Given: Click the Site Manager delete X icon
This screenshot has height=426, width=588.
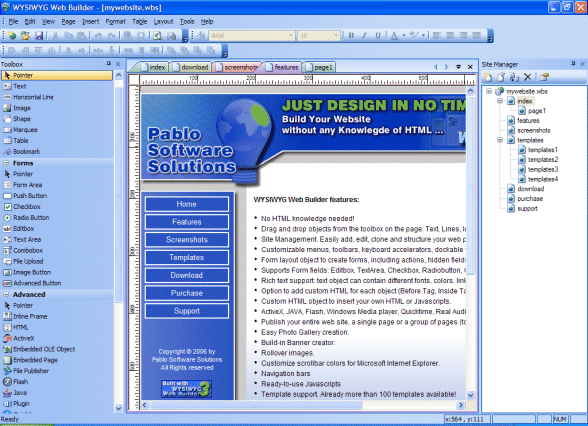Looking at the screenshot, I should (528, 77).
